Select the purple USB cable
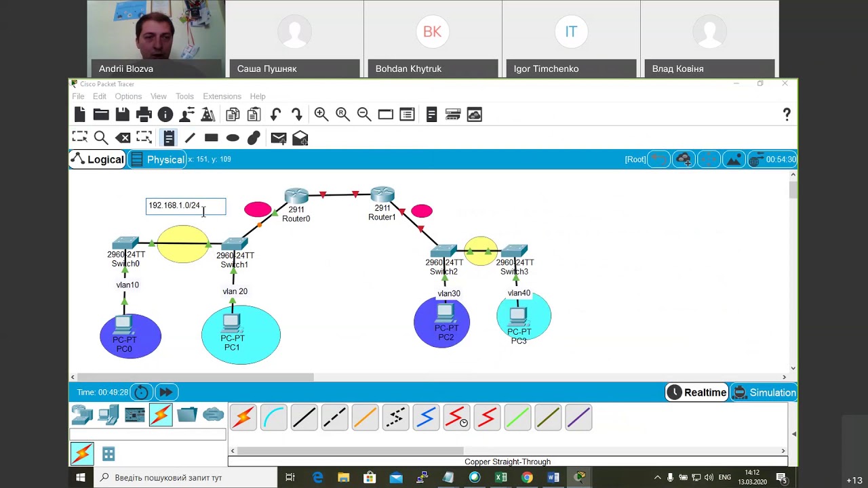The image size is (868, 488). pyautogui.click(x=578, y=418)
